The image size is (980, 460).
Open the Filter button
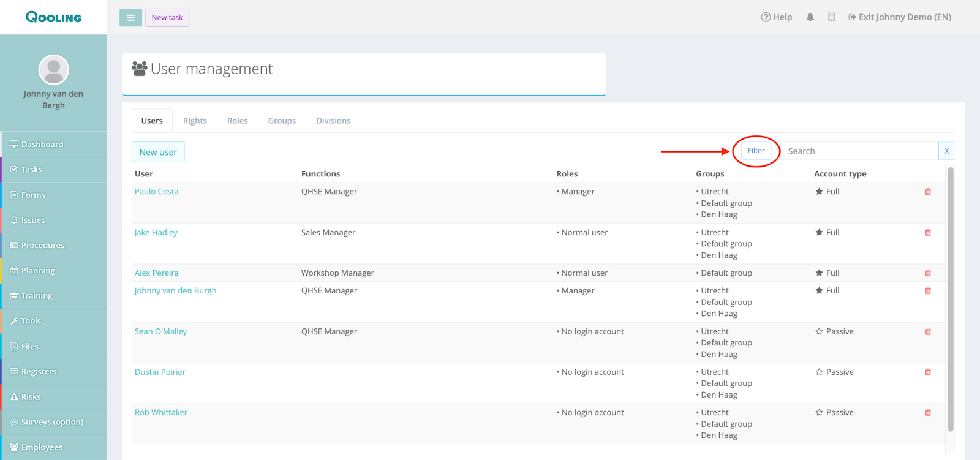tap(756, 151)
